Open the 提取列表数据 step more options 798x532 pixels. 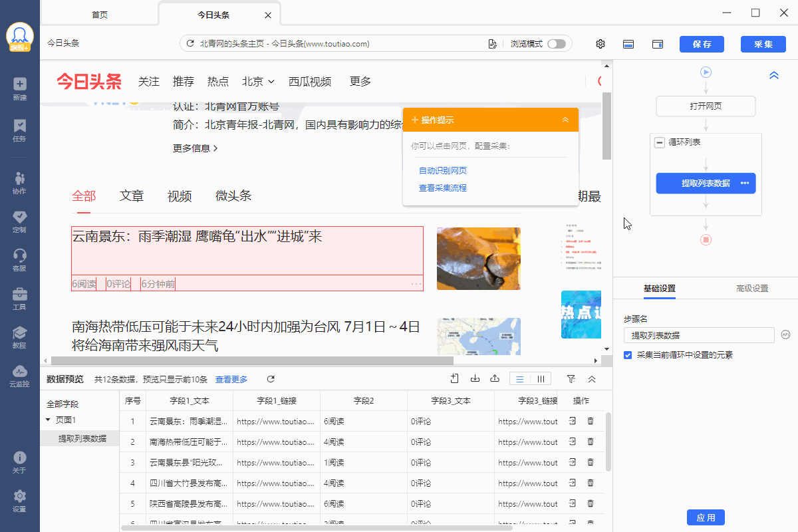pos(745,183)
